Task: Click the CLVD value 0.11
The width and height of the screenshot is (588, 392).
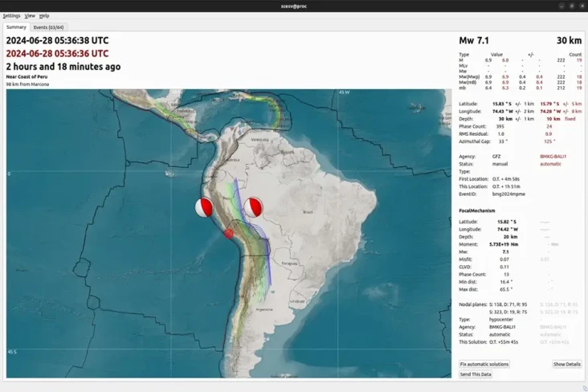Action: point(504,267)
